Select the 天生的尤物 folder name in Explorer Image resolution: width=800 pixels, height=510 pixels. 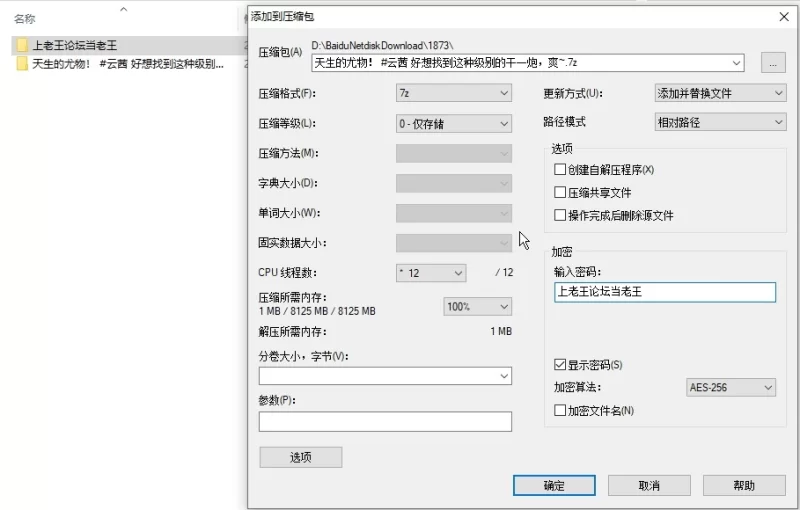(x=128, y=64)
